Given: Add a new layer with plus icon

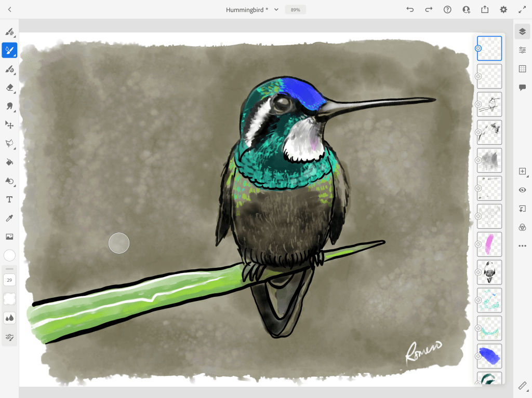Looking at the screenshot, I should tap(522, 171).
